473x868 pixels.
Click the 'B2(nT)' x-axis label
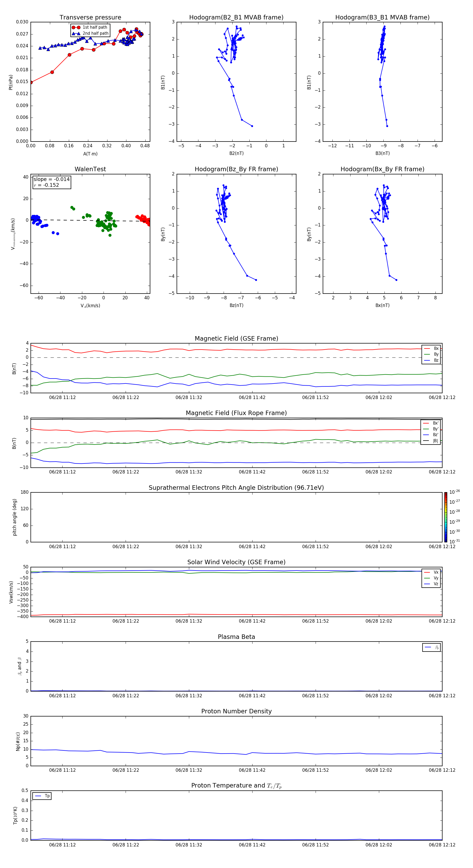(236, 153)
